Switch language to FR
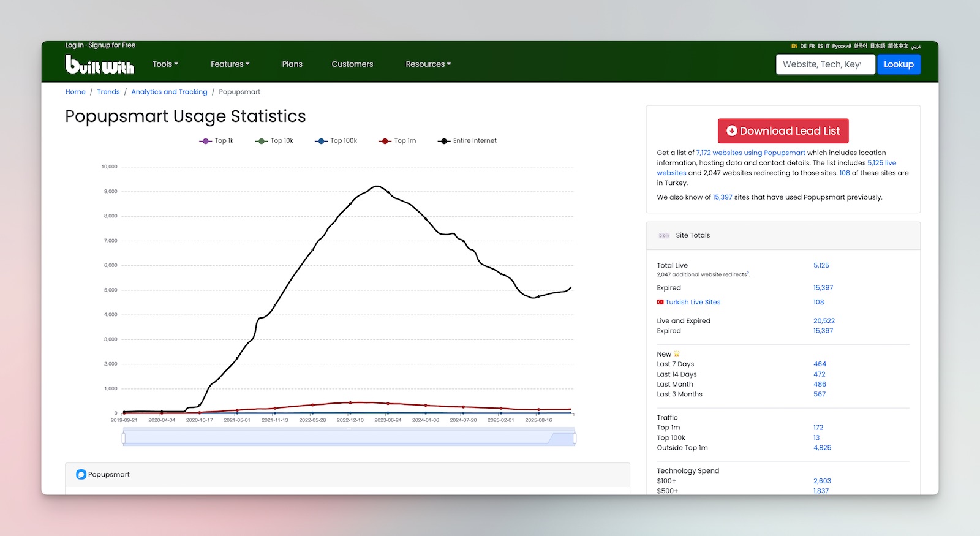The width and height of the screenshot is (980, 536). point(812,46)
